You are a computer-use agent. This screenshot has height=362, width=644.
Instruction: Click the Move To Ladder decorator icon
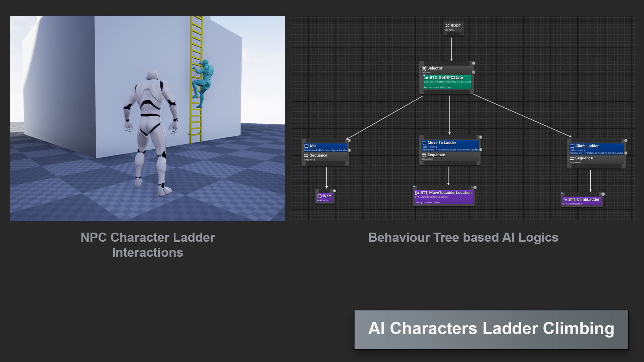pyautogui.click(x=424, y=143)
